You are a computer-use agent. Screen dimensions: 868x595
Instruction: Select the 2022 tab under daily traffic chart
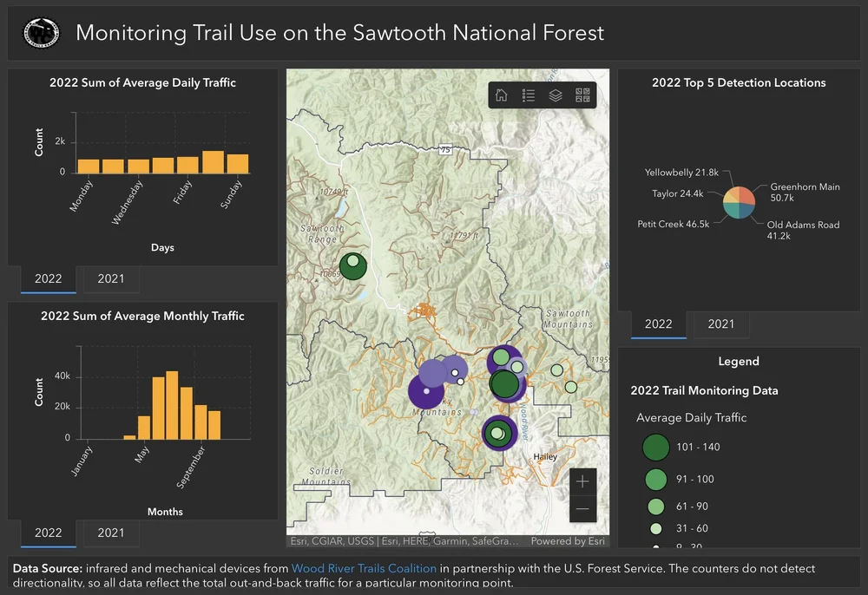[x=48, y=279]
